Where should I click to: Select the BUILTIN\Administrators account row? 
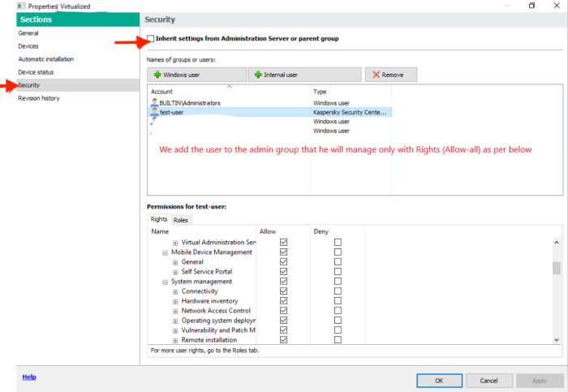(270, 103)
